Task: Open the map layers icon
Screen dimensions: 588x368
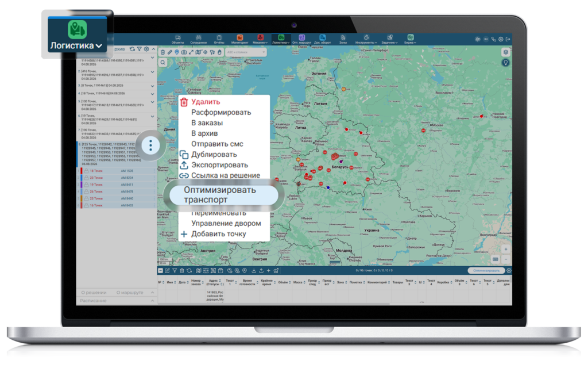Action: [x=505, y=52]
